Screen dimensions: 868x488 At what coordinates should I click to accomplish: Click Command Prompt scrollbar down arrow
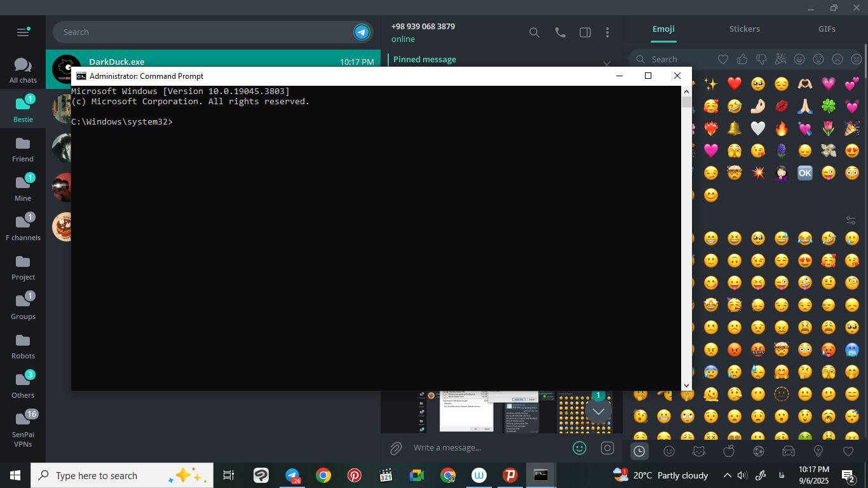coord(686,385)
